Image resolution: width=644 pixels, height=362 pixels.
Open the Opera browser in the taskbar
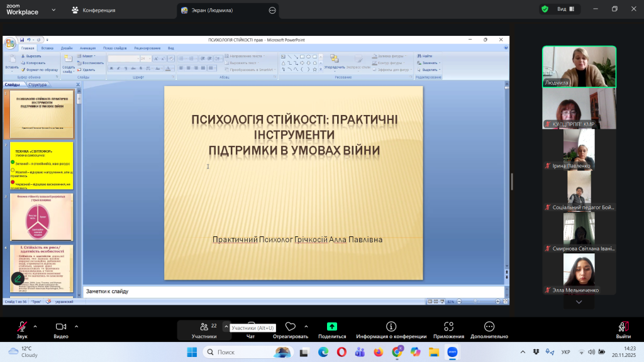[x=341, y=352]
